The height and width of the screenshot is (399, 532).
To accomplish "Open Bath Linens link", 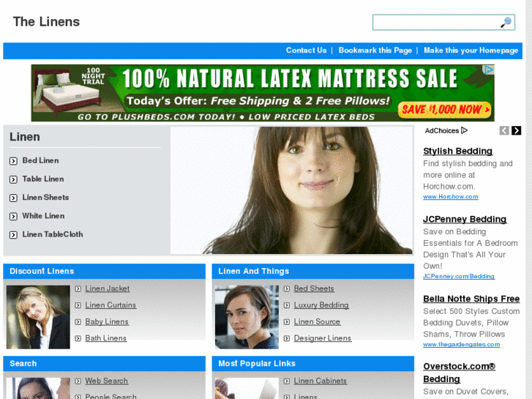I will (106, 338).
